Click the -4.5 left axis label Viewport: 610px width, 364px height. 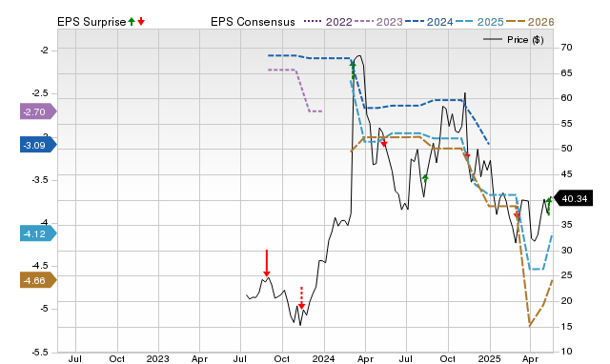(x=39, y=266)
